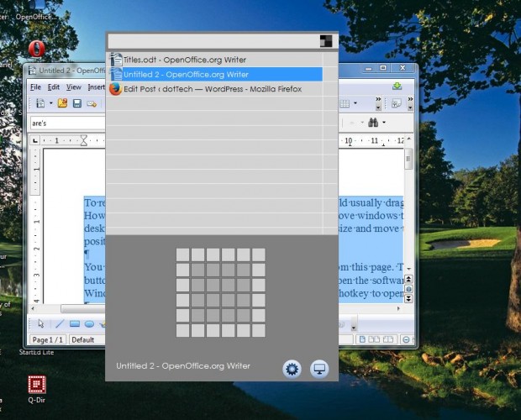Click the Save icon in Writer toolbar
This screenshot has width=521, height=420.
point(76,103)
